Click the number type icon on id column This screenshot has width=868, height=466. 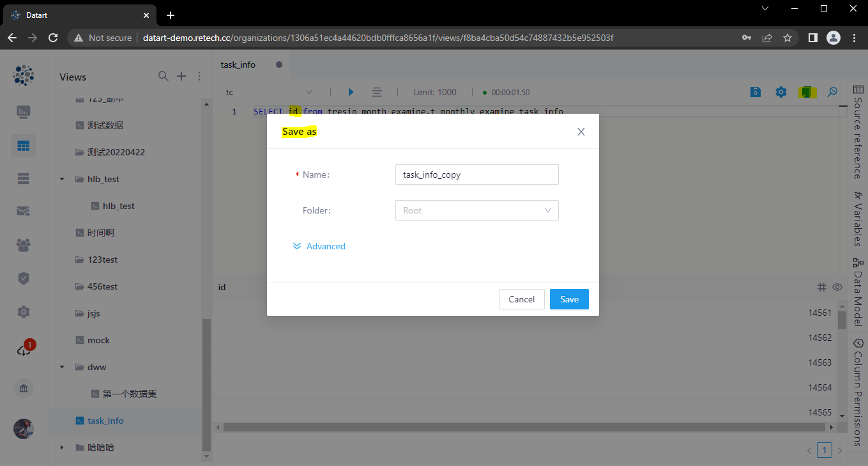pos(822,287)
